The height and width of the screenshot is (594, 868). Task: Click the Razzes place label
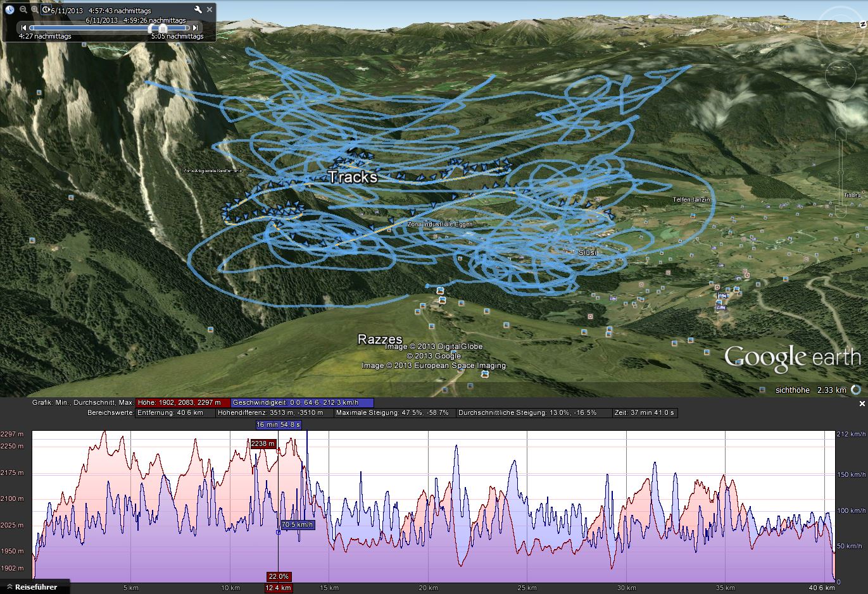tap(380, 339)
